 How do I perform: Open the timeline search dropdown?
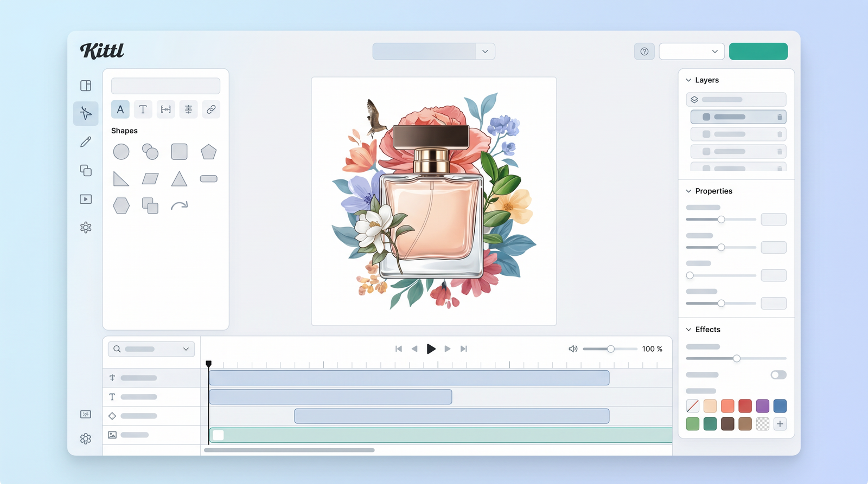point(151,349)
